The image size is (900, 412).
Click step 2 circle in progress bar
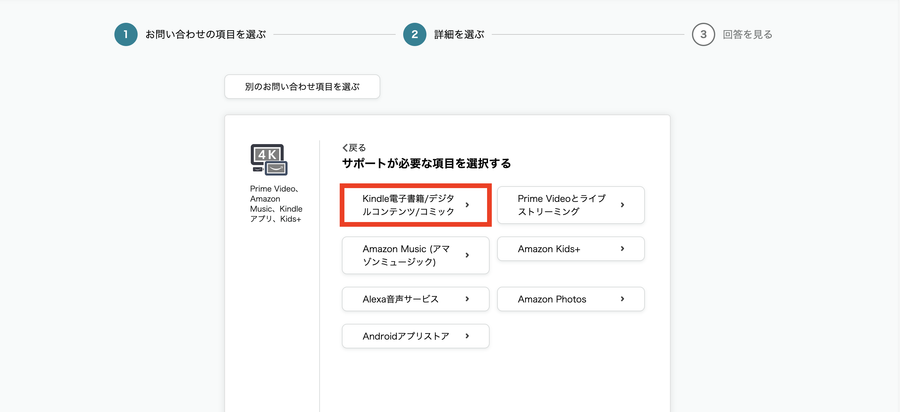coord(415,34)
